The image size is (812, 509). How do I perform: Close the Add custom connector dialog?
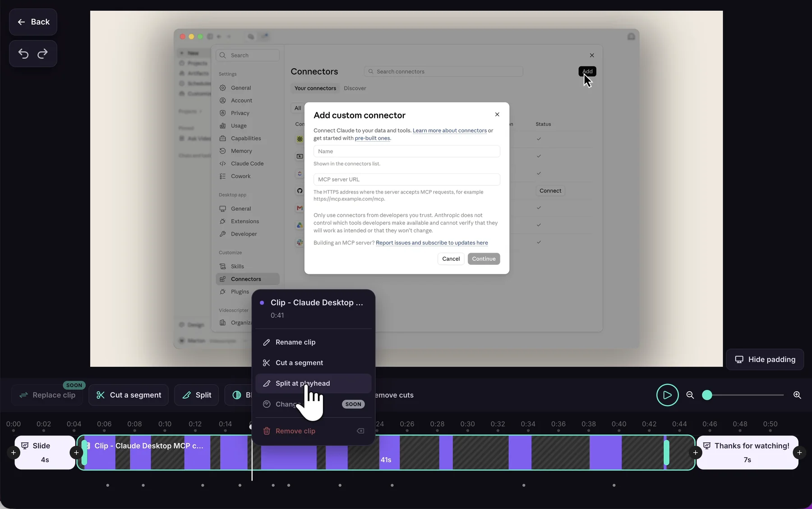497,114
